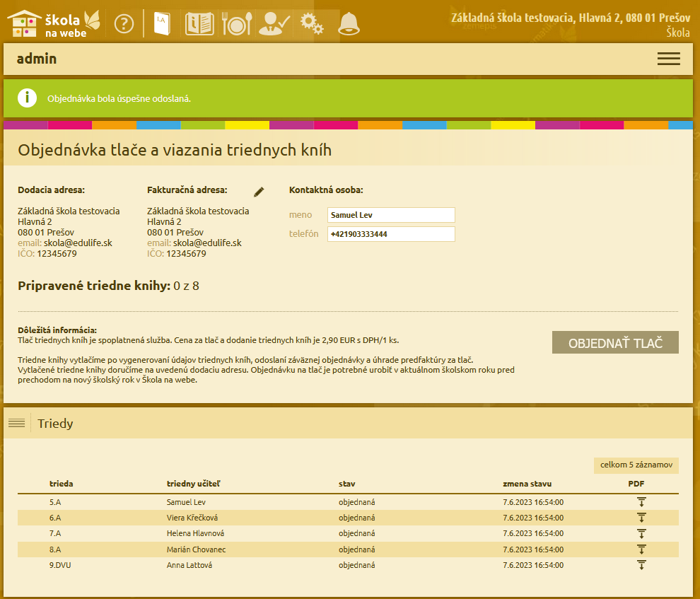The width and height of the screenshot is (700, 599).
Task: Select the 9.DVU class cell
Action: coord(60,565)
